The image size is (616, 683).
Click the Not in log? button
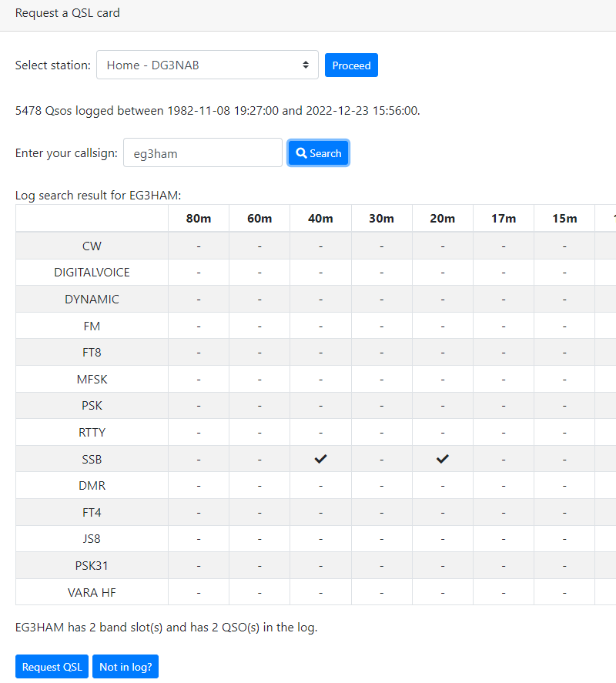pyautogui.click(x=125, y=666)
